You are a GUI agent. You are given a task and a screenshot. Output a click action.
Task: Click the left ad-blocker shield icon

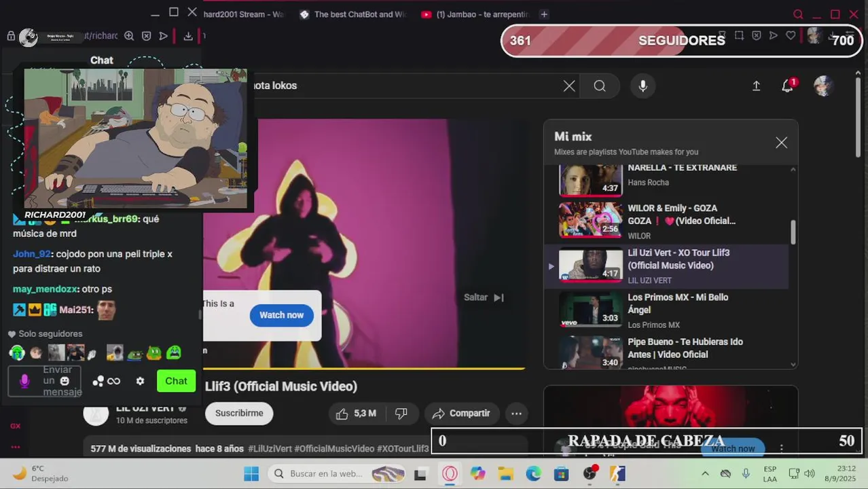pos(146,36)
